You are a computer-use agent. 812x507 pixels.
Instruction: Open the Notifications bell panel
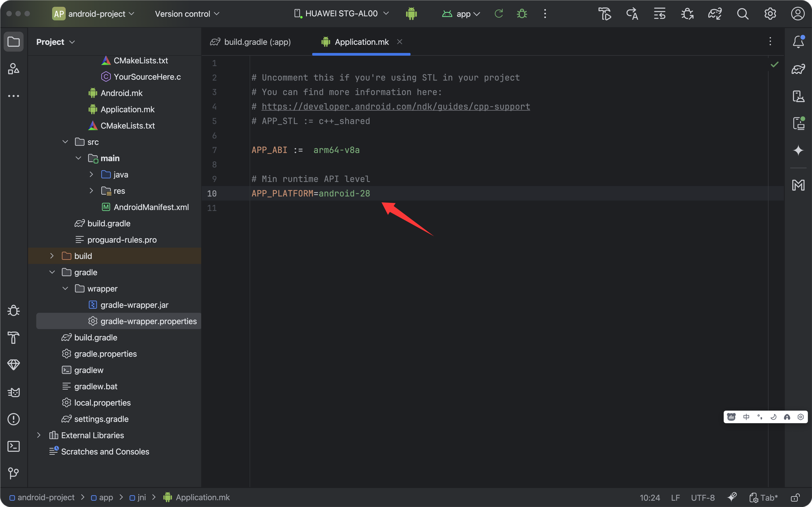coord(798,42)
